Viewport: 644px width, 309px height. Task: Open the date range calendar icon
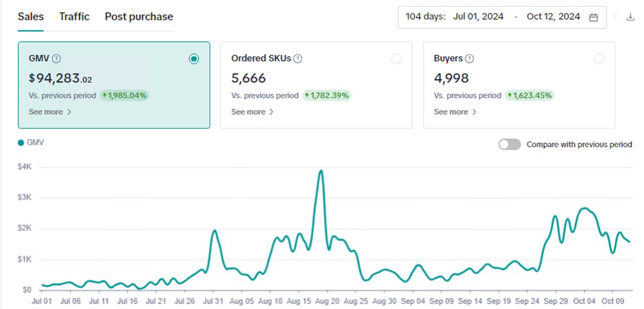(x=593, y=17)
